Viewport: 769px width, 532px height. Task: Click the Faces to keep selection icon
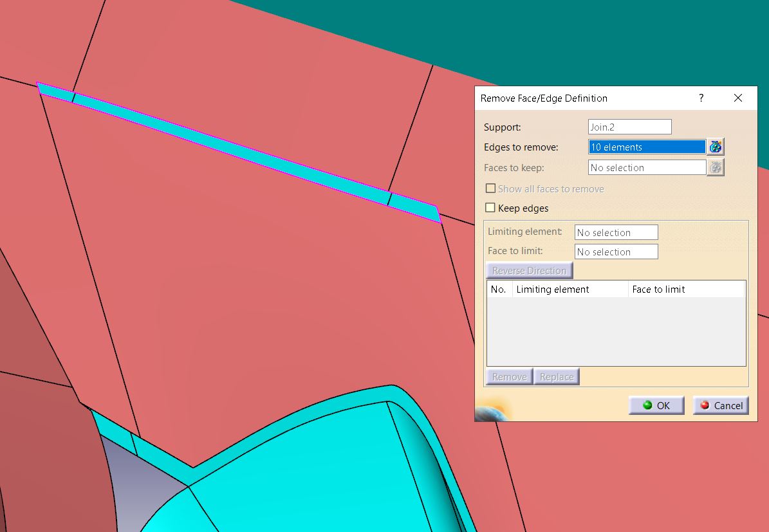pos(715,167)
